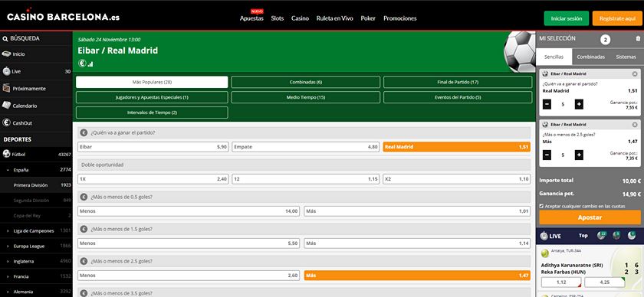Deselect the Más 1,47 odds for 2.5 goles
Screen dimensions: 644x297
[x=417, y=276]
